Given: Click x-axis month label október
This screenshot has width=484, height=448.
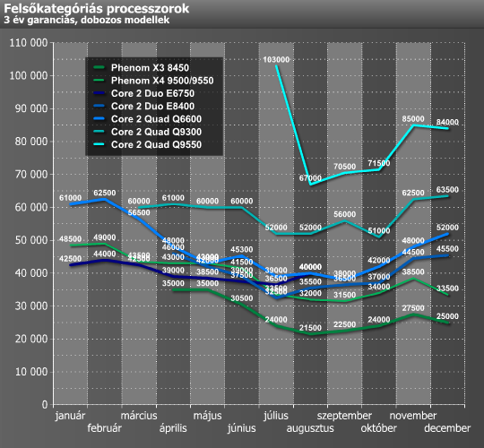Looking at the screenshot, I should click(379, 428).
